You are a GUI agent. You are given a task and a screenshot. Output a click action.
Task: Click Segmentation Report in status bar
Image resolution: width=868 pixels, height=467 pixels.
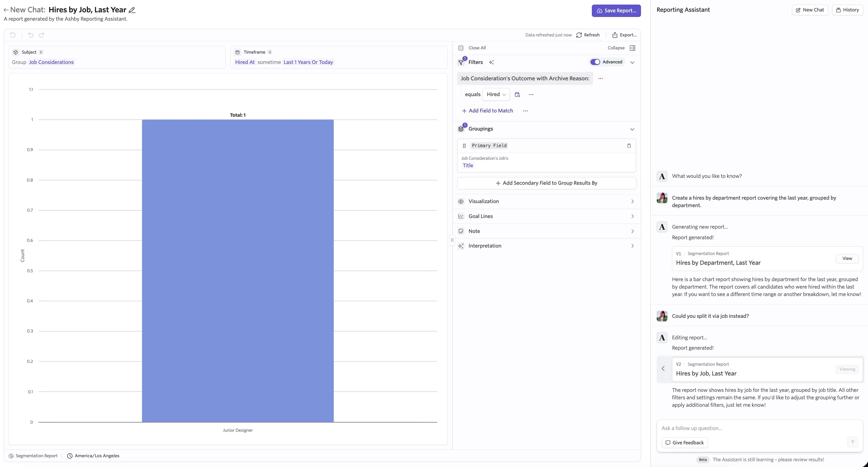[33, 456]
